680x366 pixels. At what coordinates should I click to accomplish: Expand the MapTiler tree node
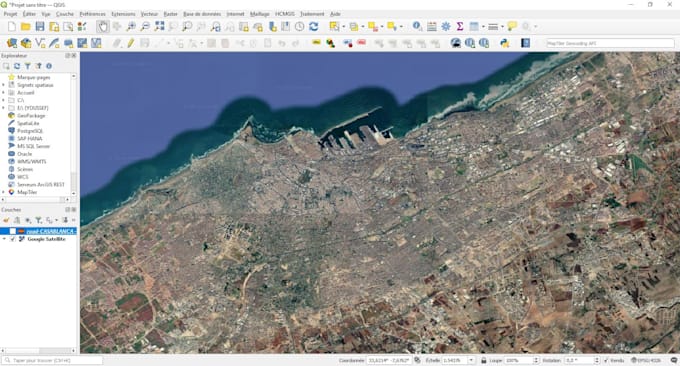[x=3, y=192]
